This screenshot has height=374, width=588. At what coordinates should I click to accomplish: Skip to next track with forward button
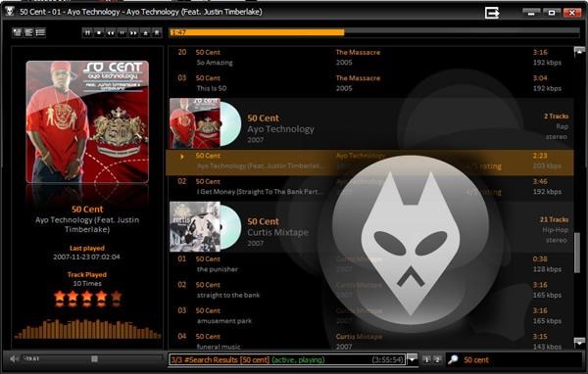pos(133,33)
